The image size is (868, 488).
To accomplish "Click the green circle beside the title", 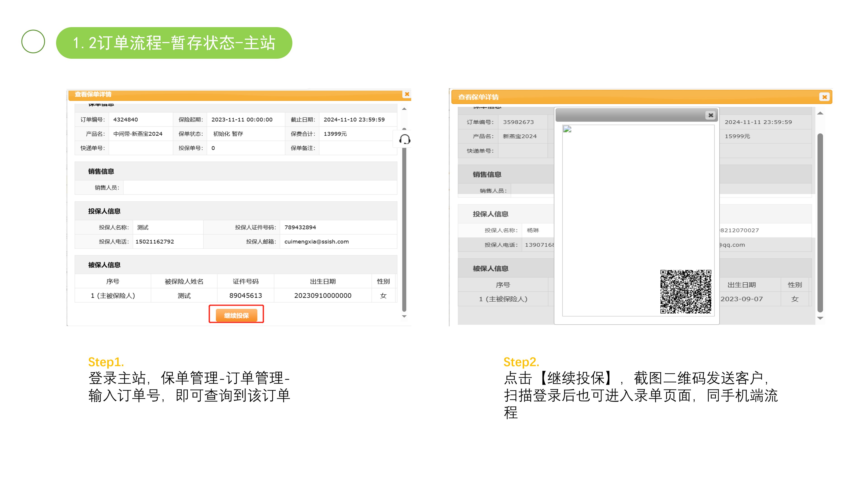I will point(33,41).
